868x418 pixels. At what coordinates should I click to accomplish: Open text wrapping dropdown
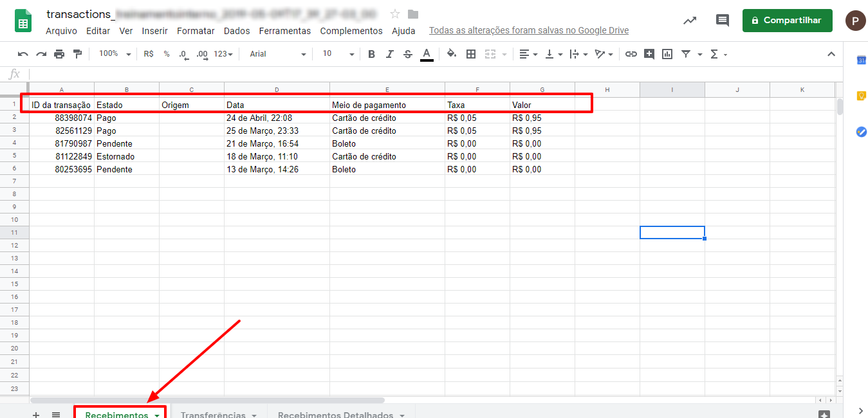579,54
